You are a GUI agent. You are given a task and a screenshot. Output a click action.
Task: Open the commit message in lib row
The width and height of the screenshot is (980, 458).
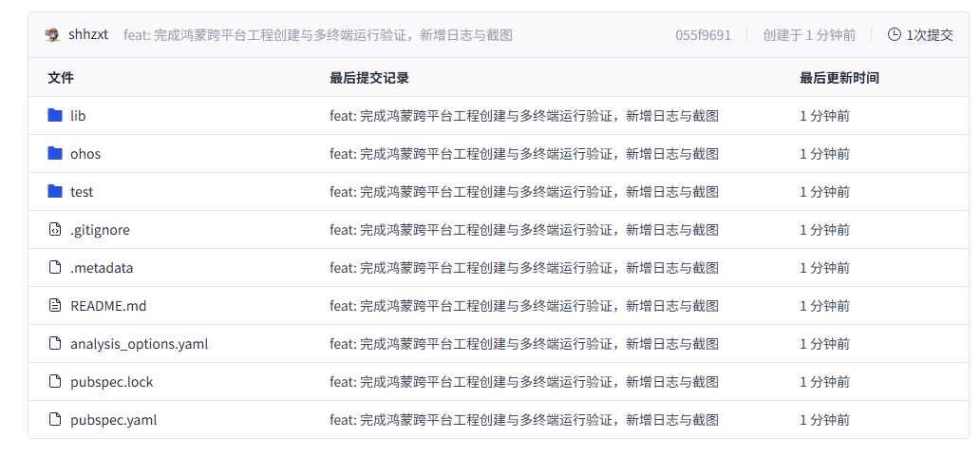click(x=524, y=116)
